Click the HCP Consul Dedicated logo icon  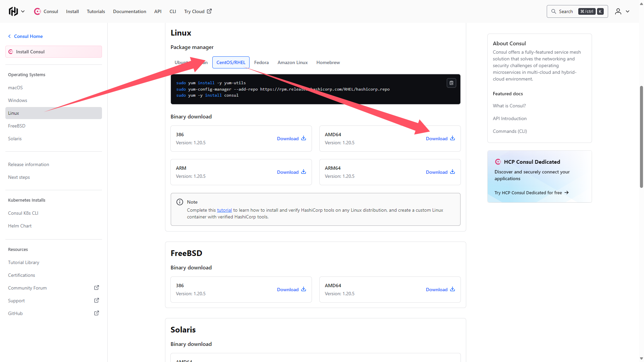pyautogui.click(x=498, y=162)
